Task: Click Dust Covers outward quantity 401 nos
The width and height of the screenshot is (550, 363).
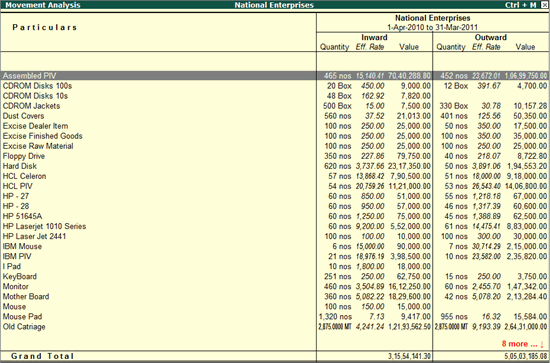Action: 453,116
